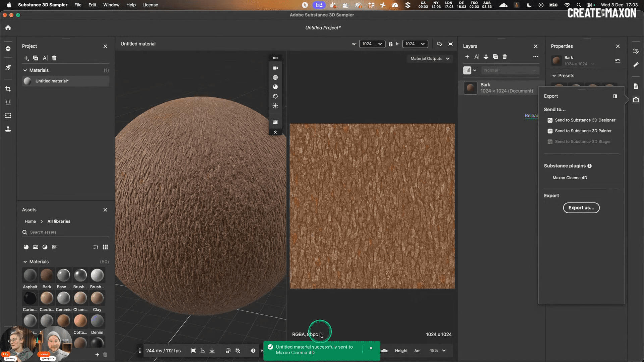Toggle grid view for the Assets list

pyautogui.click(x=105, y=247)
